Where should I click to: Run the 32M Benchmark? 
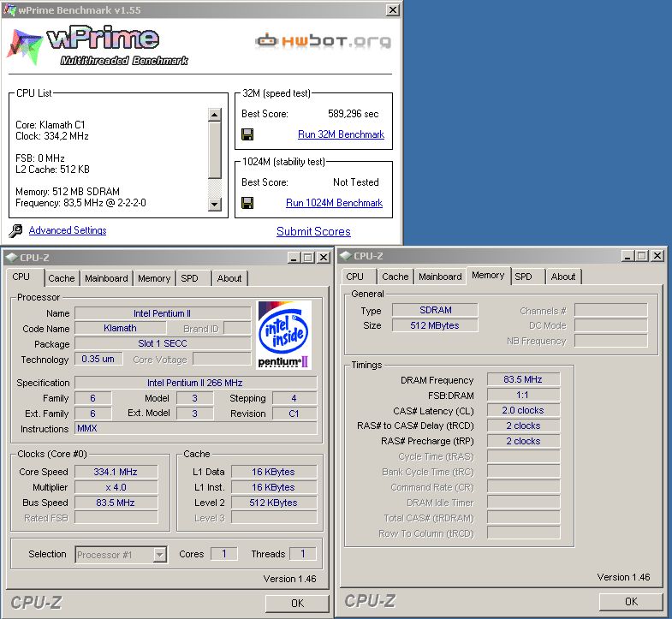(x=341, y=134)
